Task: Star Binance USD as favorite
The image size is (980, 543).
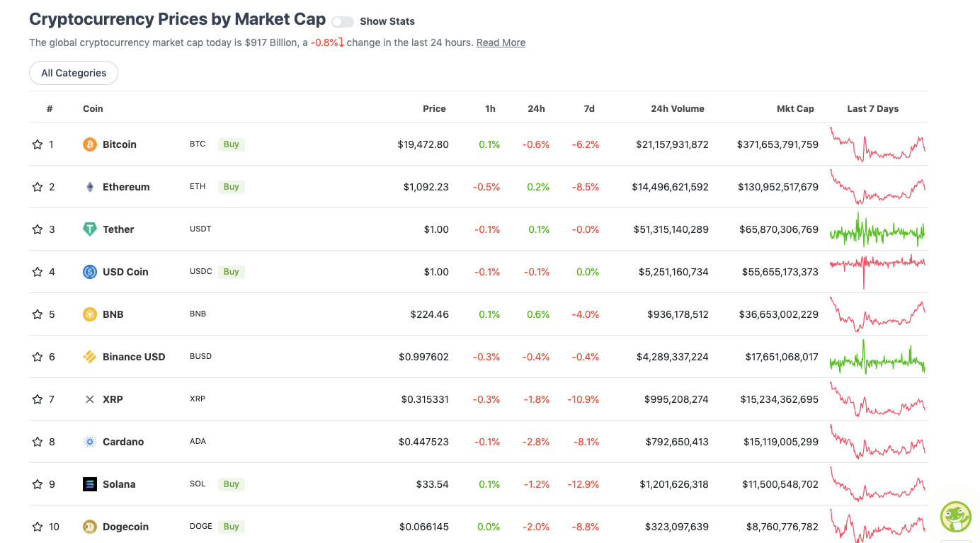Action: click(38, 357)
